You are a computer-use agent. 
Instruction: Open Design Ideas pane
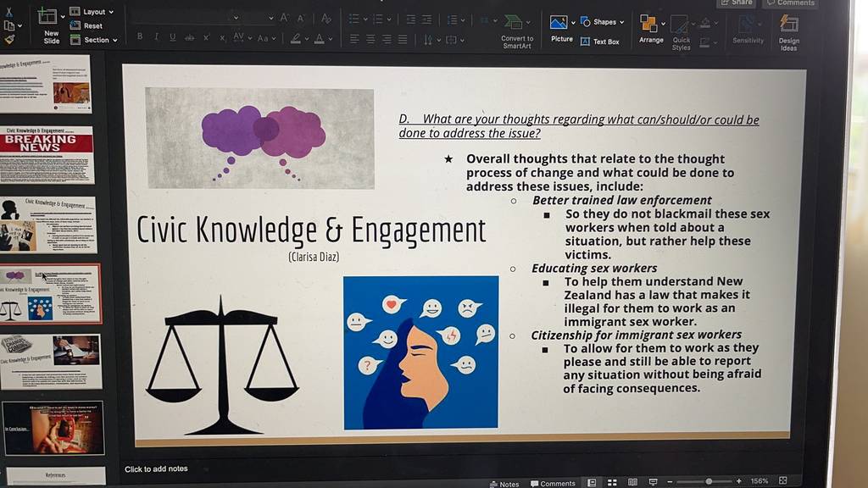tap(789, 33)
